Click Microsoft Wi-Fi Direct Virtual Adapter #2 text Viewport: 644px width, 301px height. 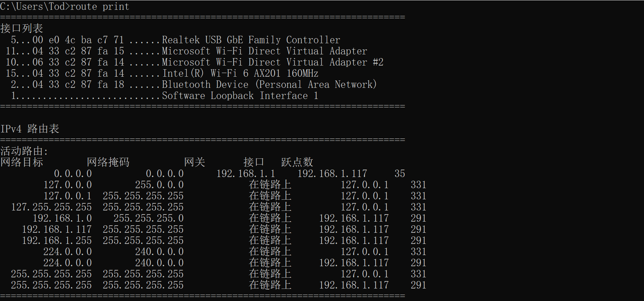[273, 62]
